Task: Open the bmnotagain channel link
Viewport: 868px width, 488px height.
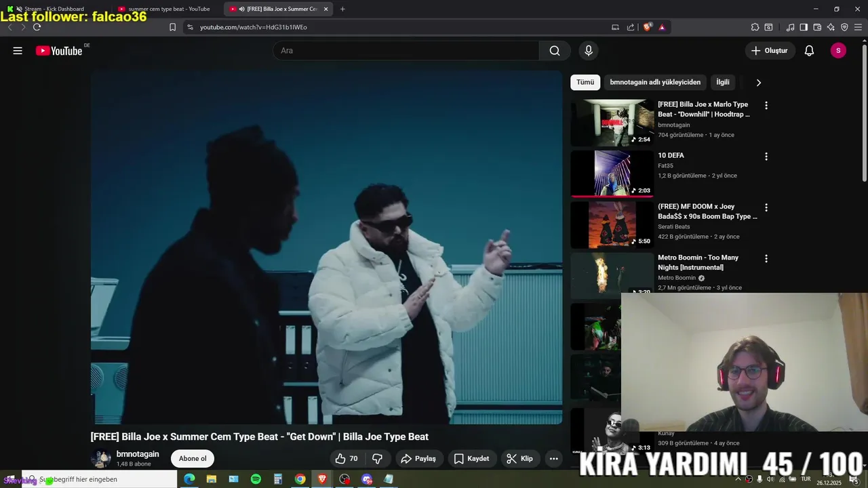Action: (138, 454)
